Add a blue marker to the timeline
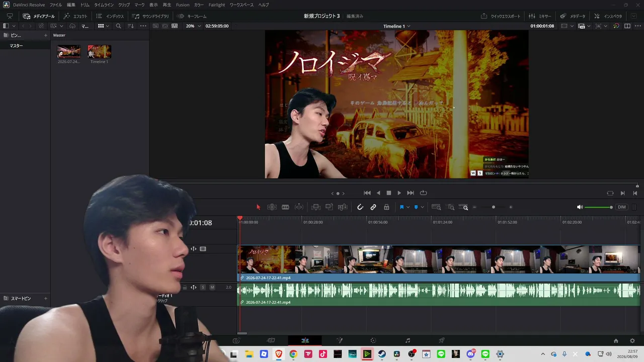Image resolution: width=644 pixels, height=362 pixels. pyautogui.click(x=416, y=207)
